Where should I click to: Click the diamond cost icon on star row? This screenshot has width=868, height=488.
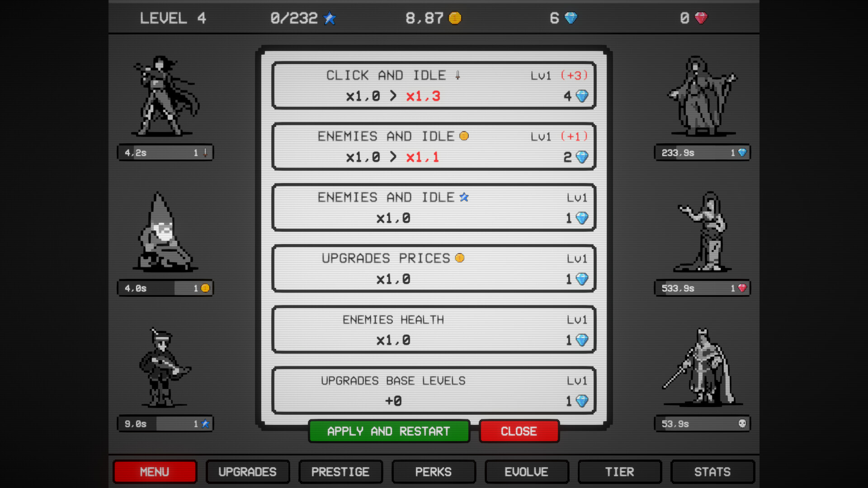(x=582, y=218)
